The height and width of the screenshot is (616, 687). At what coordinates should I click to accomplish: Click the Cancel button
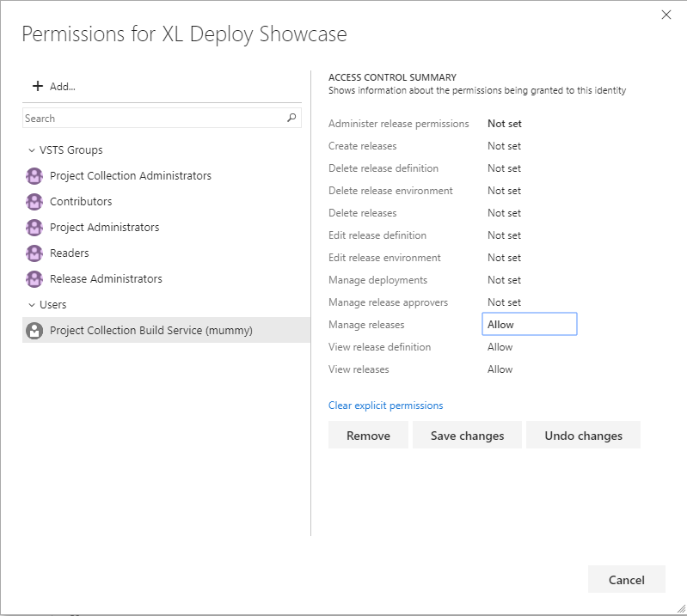pos(627,579)
